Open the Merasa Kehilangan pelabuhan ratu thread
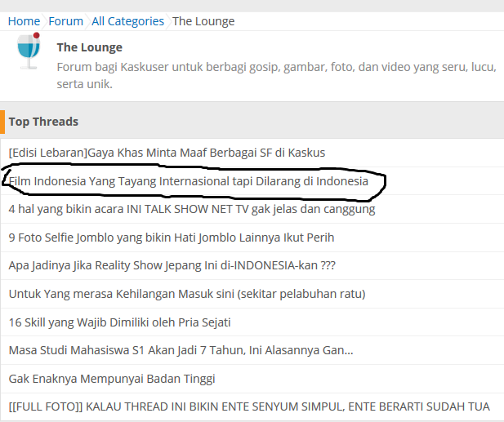Viewport: 504px width, 422px height. point(186,294)
